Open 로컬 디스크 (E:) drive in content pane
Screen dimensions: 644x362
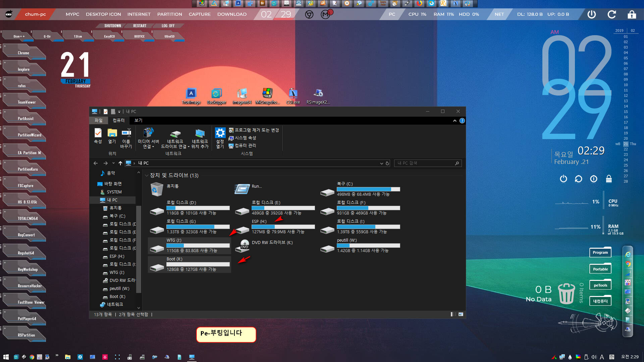275,208
